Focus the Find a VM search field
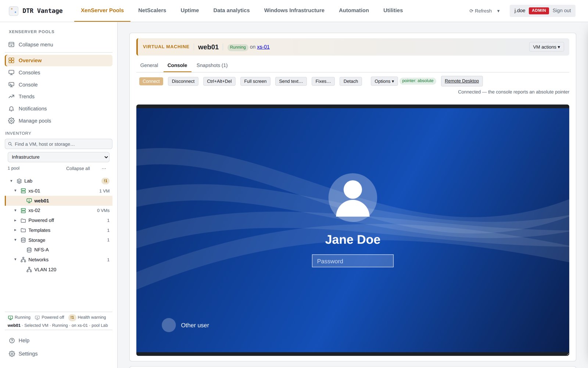This screenshot has width=588, height=368. click(58, 144)
